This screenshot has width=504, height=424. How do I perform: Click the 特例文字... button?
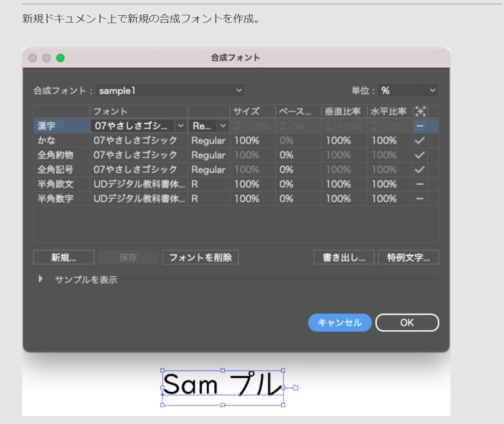[x=409, y=257]
